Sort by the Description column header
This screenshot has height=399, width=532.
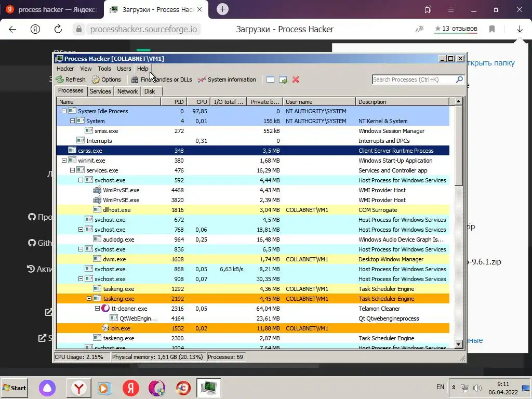[403, 102]
